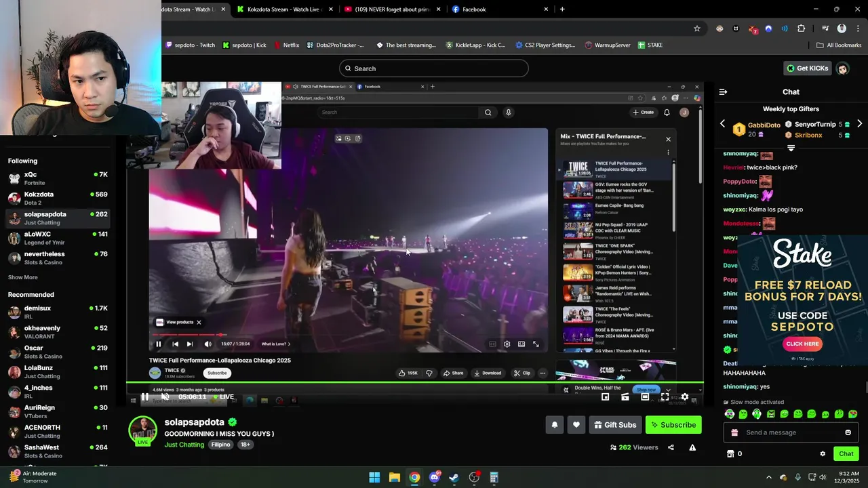Open AuriReign recommended channel

[x=58, y=411]
